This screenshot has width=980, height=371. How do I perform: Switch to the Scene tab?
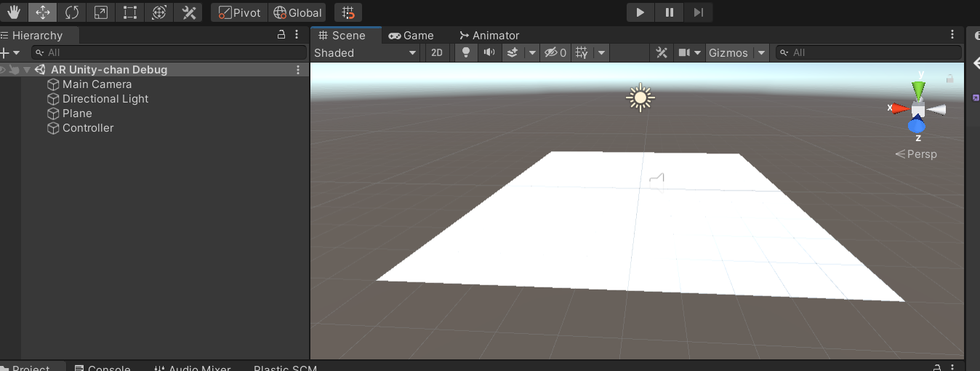[347, 35]
